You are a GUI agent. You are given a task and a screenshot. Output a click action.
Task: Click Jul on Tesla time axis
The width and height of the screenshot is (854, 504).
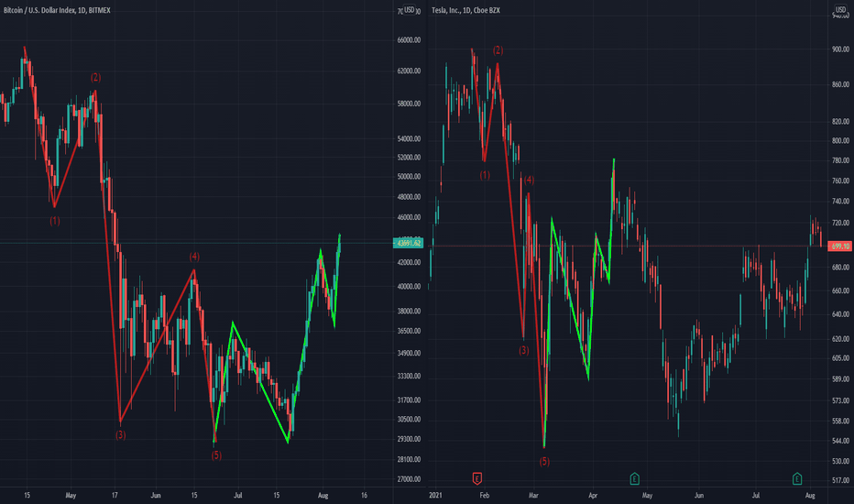(x=755, y=495)
